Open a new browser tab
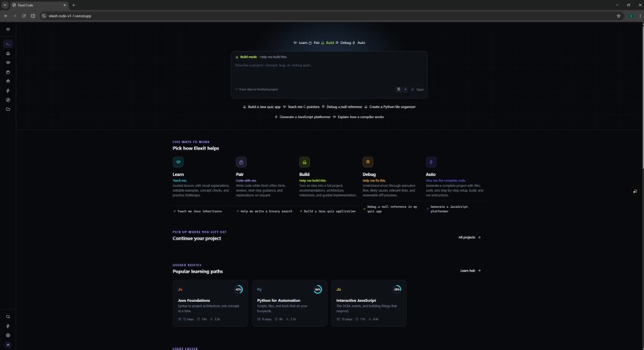 pos(74,5)
